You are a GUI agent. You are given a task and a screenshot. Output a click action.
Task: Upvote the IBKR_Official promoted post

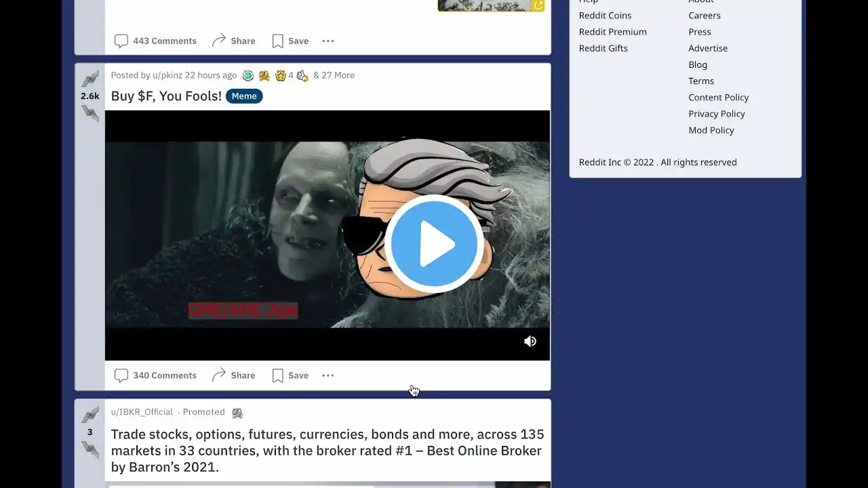(x=90, y=415)
